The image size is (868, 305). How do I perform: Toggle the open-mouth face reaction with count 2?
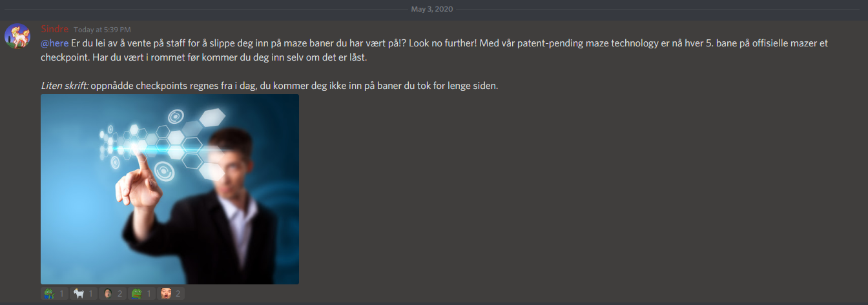(x=112, y=293)
